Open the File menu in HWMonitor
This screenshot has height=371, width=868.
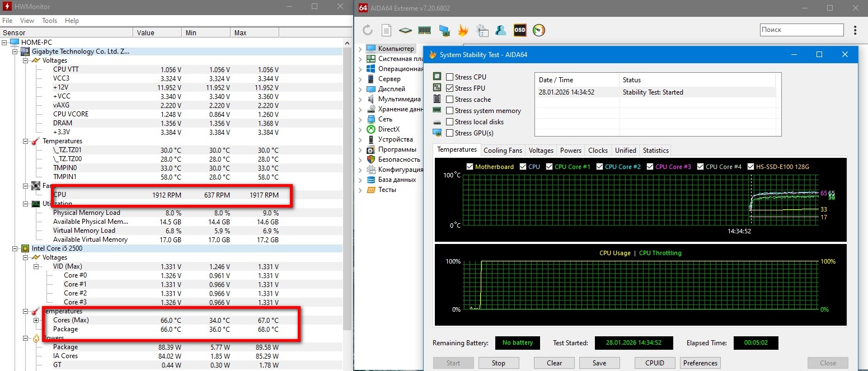(7, 21)
